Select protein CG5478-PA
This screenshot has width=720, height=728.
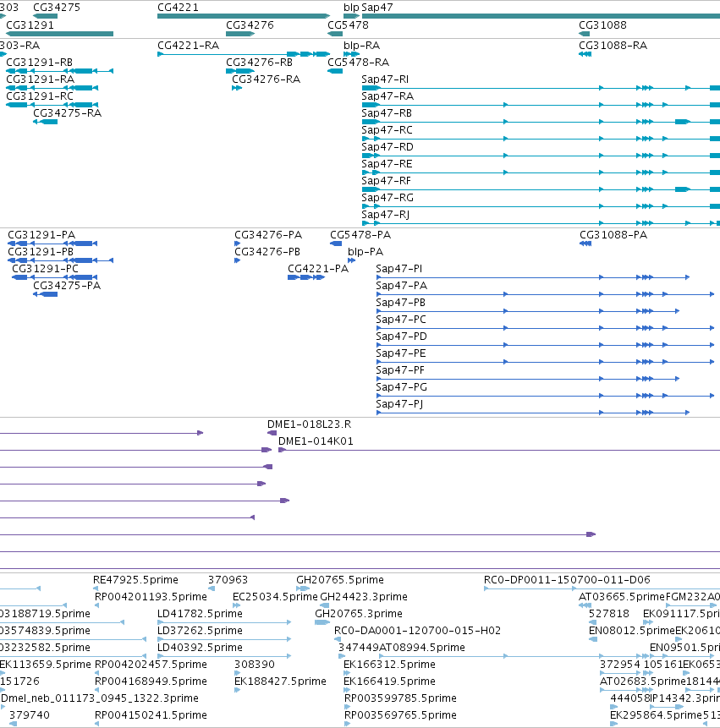click(360, 235)
